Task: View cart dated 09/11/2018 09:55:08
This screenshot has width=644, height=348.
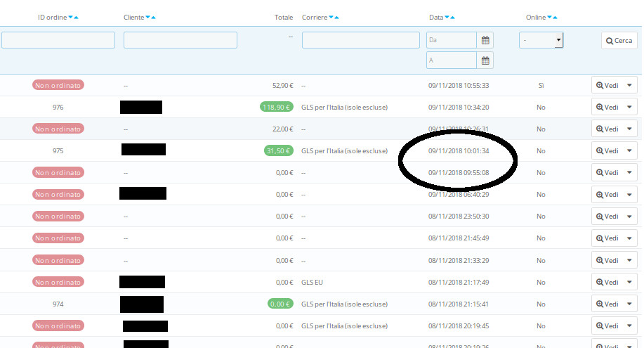Action: coord(607,172)
